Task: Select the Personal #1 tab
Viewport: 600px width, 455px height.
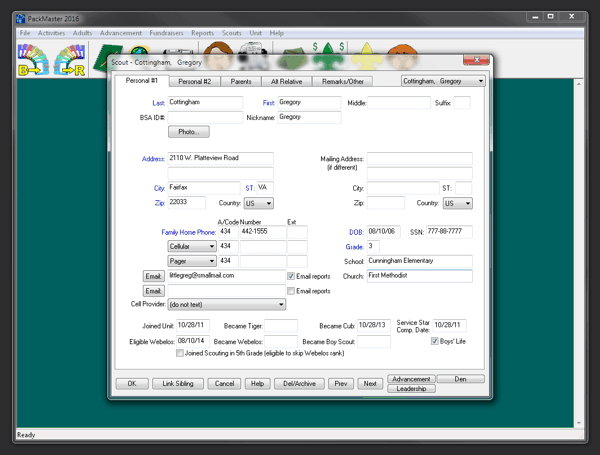Action: coord(142,80)
